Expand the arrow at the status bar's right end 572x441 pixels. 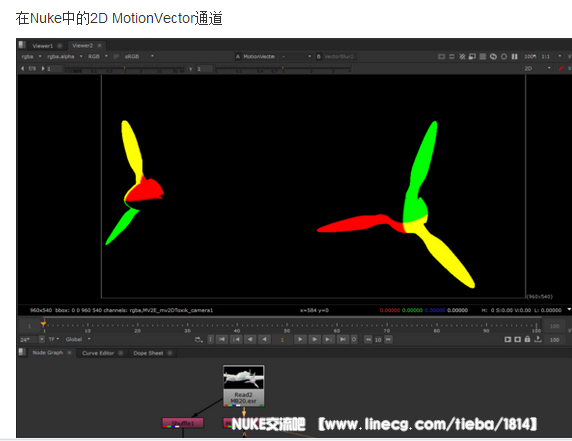click(x=569, y=310)
